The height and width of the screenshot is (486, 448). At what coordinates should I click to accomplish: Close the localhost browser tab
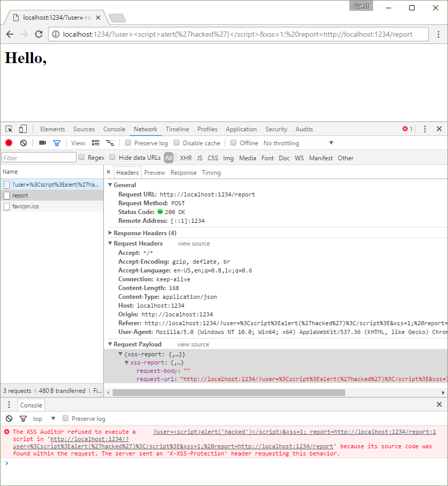[98, 18]
